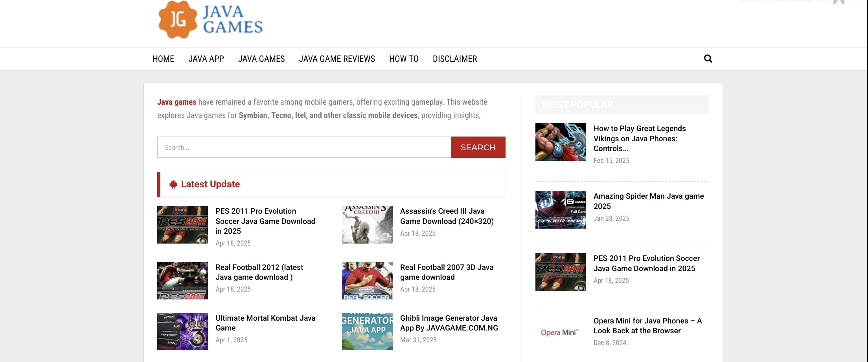Open Real Football 2012 article title

[x=259, y=272]
